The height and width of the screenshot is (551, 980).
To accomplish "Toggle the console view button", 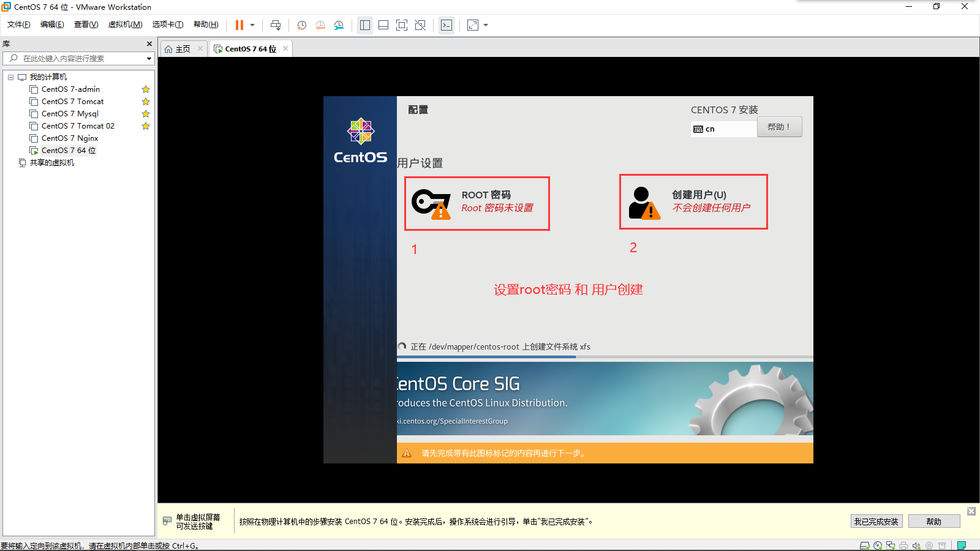I will pyautogui.click(x=447, y=25).
